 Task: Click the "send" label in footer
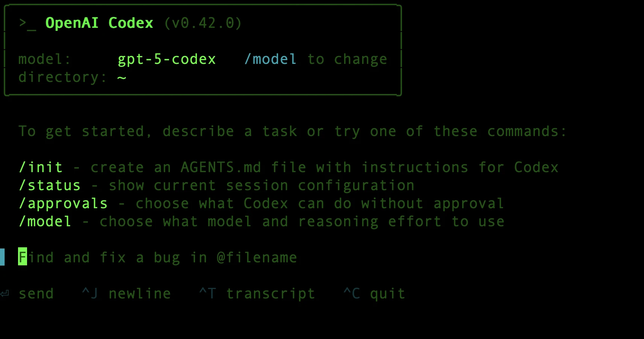[36, 294]
